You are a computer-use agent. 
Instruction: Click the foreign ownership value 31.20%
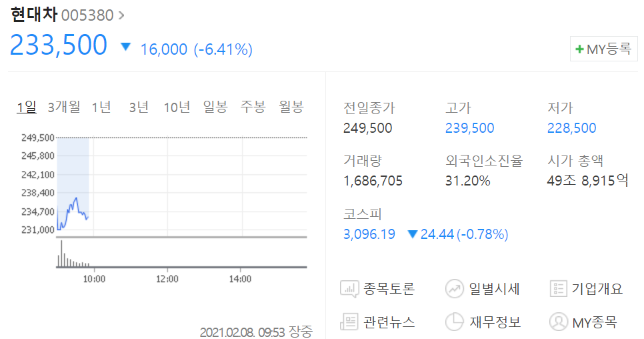pos(468,181)
